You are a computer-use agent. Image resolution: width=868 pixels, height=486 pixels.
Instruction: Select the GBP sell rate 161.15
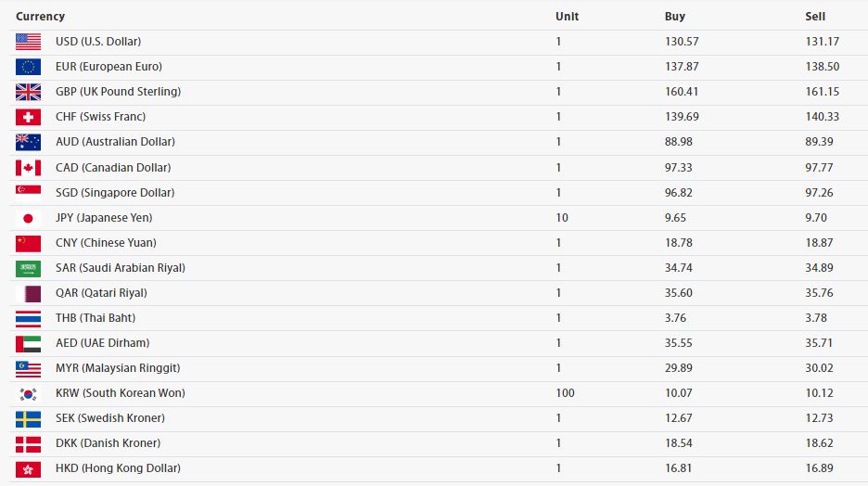822,92
